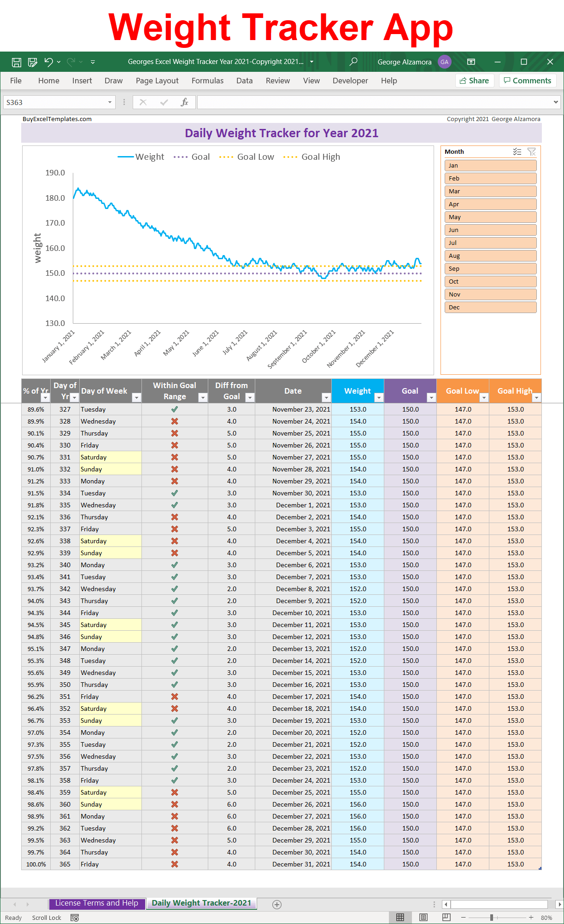Expand the Name Box dropdown arrow
Image resolution: width=564 pixels, height=924 pixels.
tap(110, 102)
